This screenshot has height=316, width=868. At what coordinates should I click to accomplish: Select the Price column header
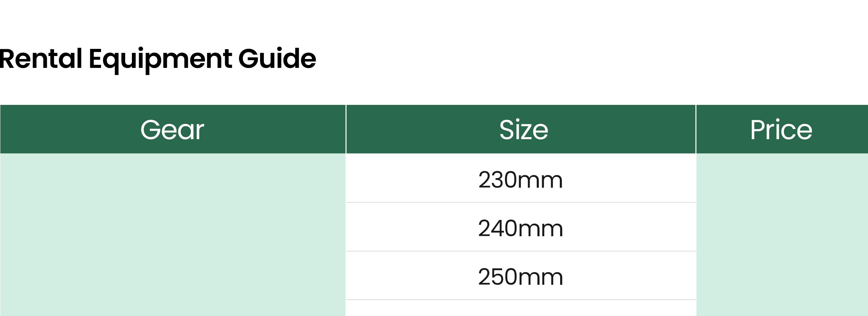[x=782, y=129]
